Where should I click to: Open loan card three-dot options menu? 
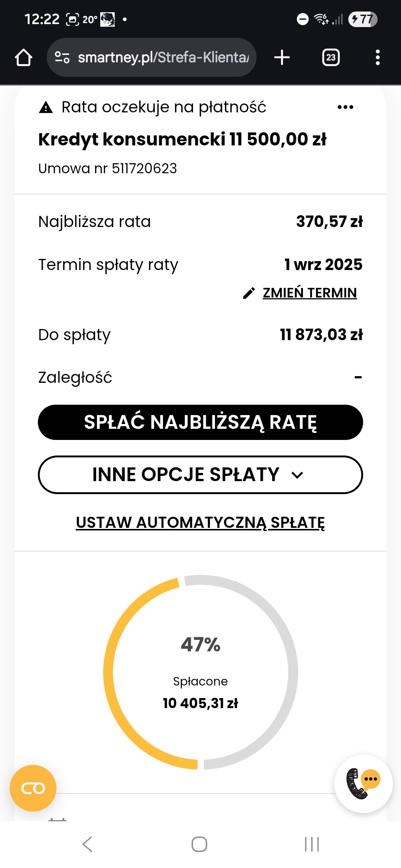(345, 107)
